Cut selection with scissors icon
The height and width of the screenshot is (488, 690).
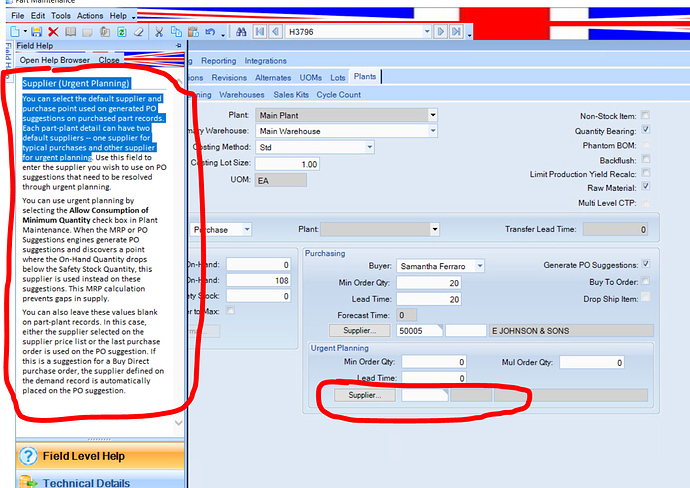[159, 32]
